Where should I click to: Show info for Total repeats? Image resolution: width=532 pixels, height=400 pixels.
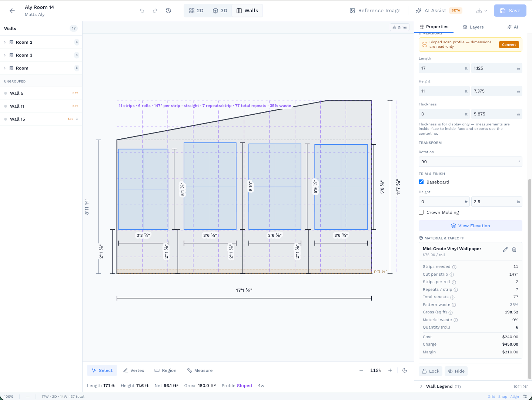(x=452, y=297)
